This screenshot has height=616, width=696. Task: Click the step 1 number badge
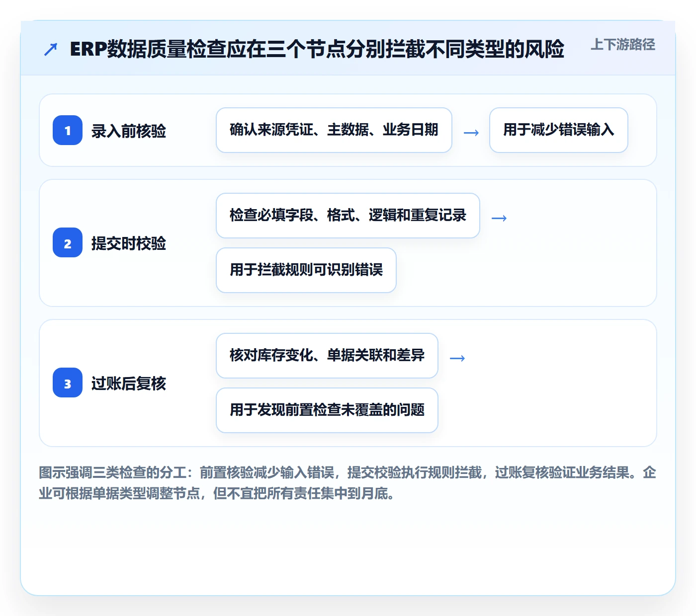68,130
